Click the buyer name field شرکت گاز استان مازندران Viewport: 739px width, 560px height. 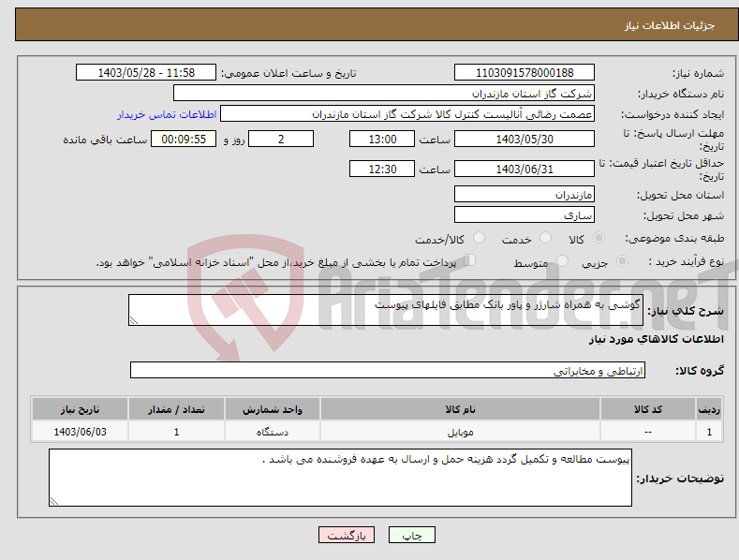(384, 94)
